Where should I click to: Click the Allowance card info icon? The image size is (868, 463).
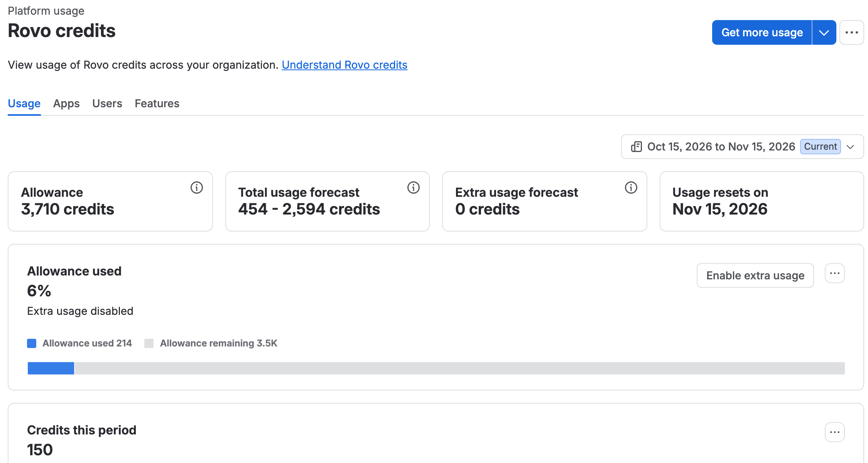pos(197,188)
